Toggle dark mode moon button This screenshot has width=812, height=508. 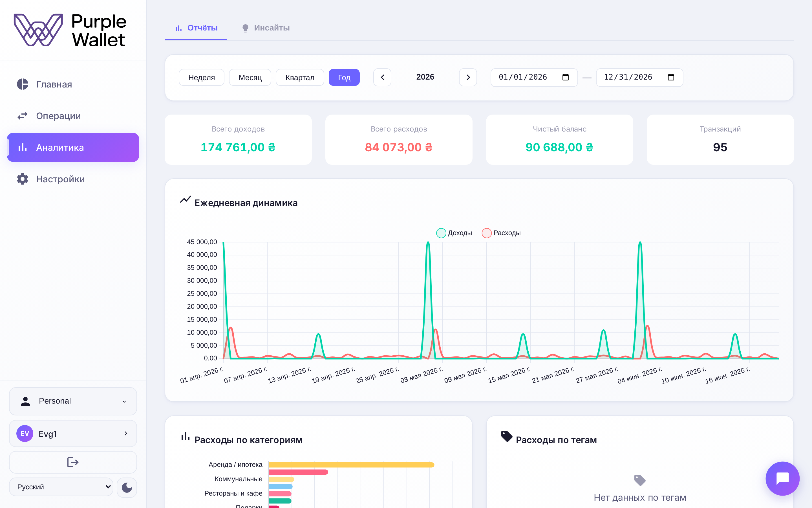pyautogui.click(x=127, y=487)
